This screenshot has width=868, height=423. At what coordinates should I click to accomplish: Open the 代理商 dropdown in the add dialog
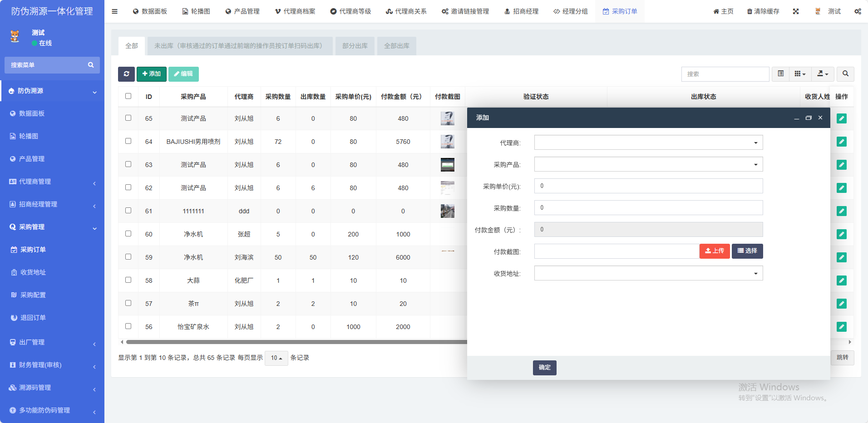point(648,143)
